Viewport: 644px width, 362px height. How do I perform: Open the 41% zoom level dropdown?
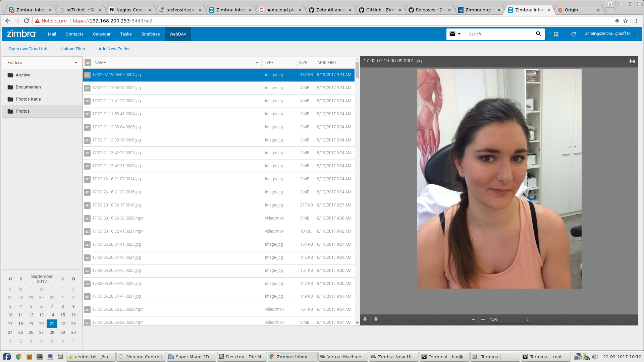(509, 319)
